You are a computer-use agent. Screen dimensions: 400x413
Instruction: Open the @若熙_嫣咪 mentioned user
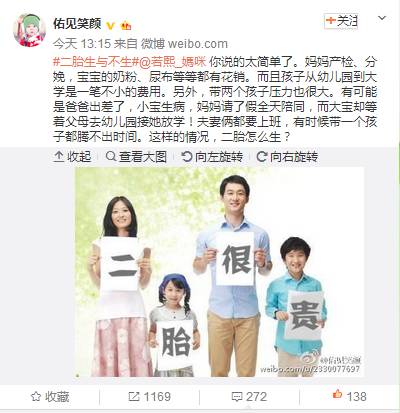point(173,62)
